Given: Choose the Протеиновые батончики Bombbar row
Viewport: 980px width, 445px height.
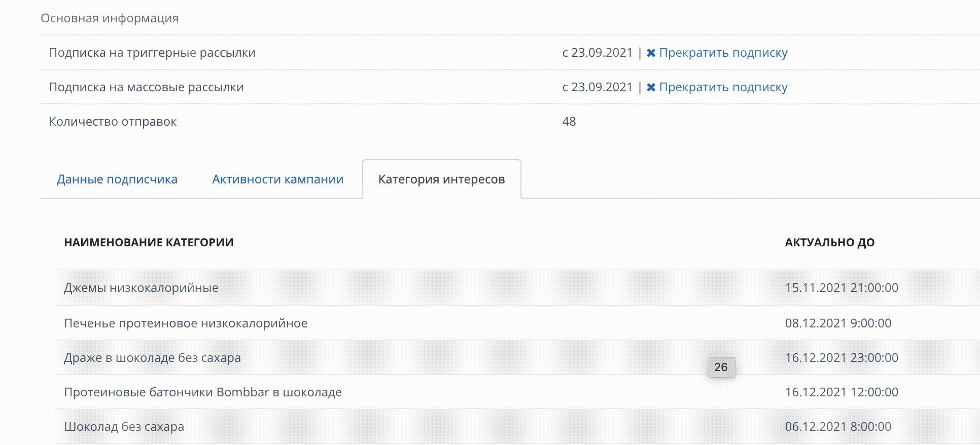Looking at the screenshot, I should pyautogui.click(x=202, y=392).
